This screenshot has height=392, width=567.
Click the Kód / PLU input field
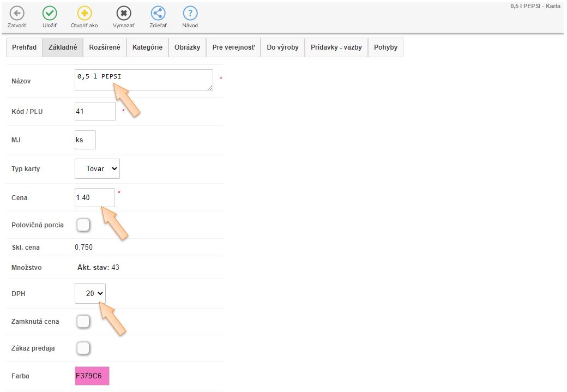[95, 111]
